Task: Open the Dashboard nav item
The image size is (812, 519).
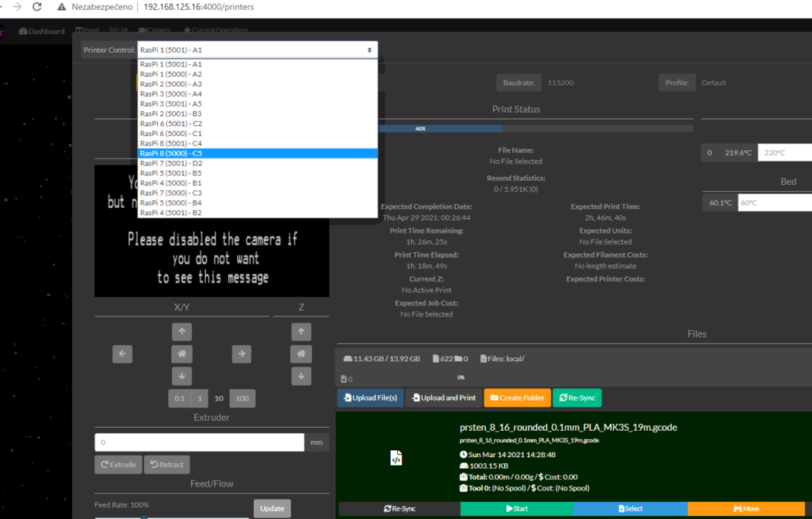Action: [42, 31]
